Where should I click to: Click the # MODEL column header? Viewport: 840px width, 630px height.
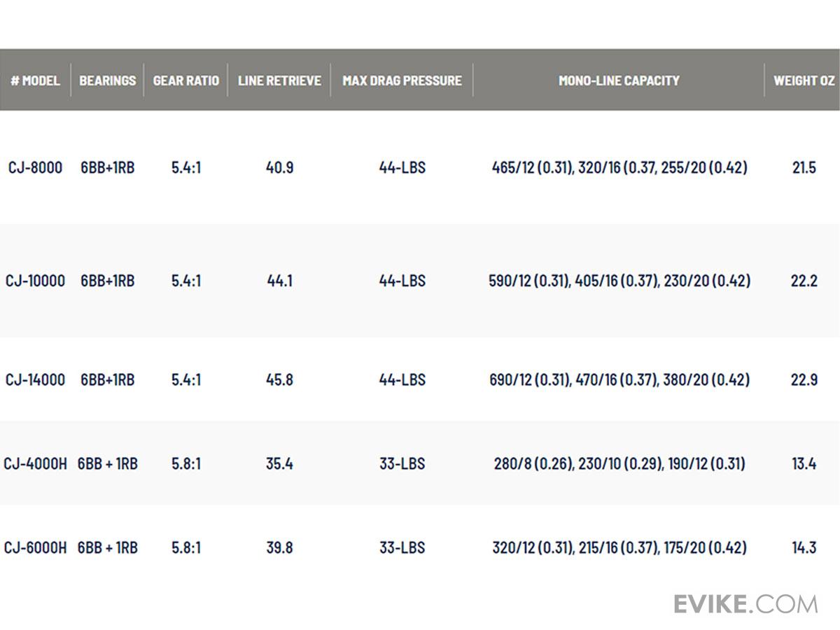pos(35,80)
